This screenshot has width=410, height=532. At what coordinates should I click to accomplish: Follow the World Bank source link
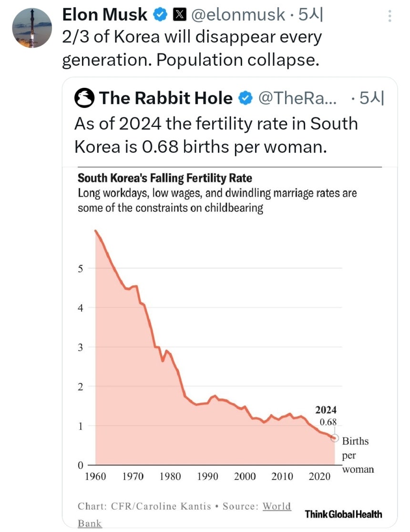pyautogui.click(x=277, y=507)
